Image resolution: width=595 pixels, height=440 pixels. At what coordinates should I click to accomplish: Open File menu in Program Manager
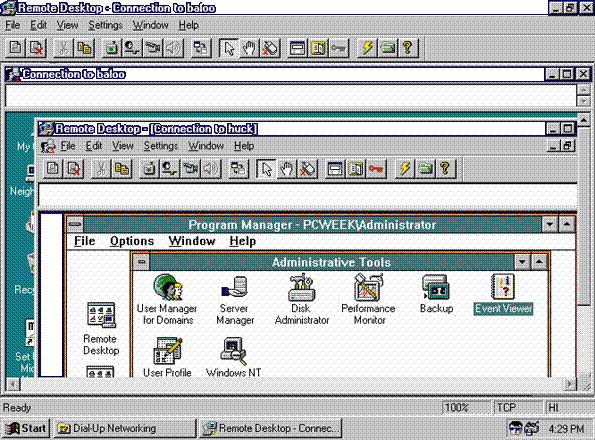pyautogui.click(x=84, y=241)
